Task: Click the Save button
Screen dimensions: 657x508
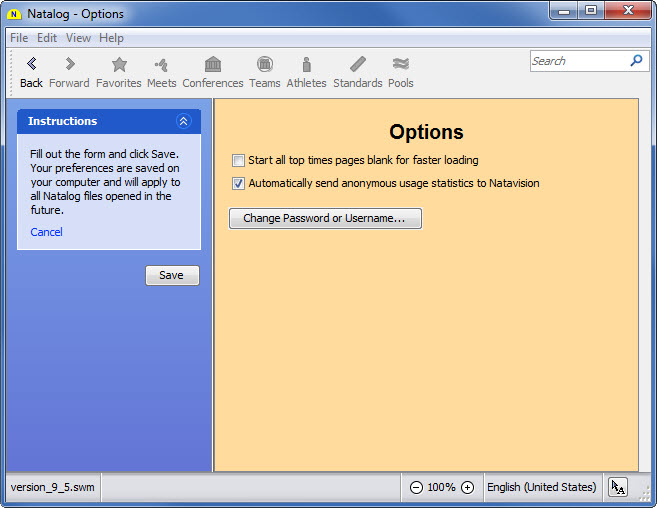Action: tap(172, 275)
